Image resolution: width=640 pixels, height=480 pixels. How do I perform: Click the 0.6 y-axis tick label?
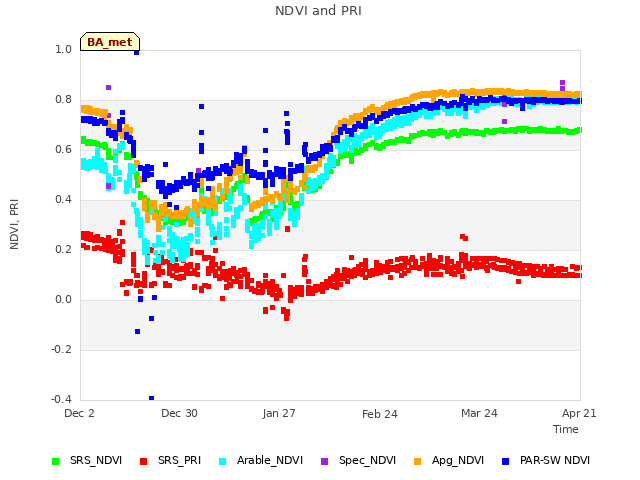pos(63,149)
